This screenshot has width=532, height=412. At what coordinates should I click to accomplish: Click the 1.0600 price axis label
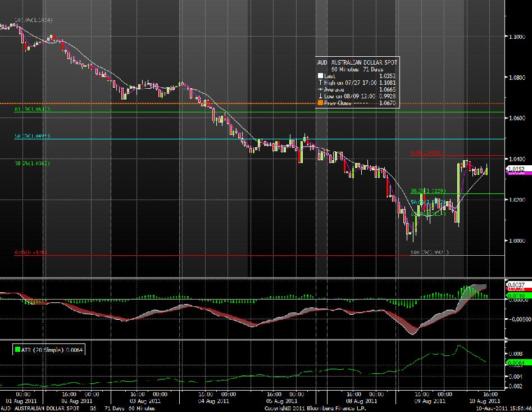tap(517, 118)
